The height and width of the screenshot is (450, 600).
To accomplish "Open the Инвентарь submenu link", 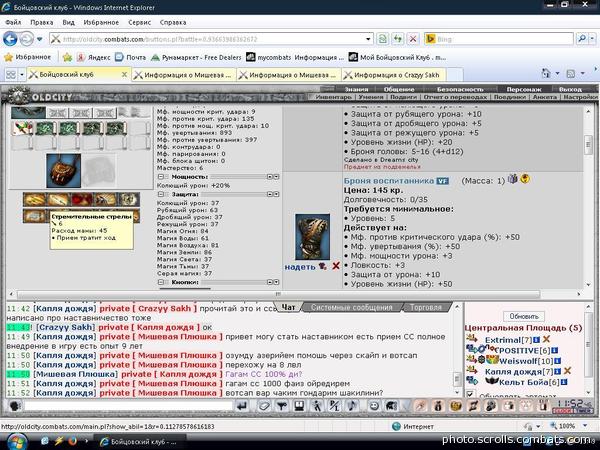I will [333, 97].
